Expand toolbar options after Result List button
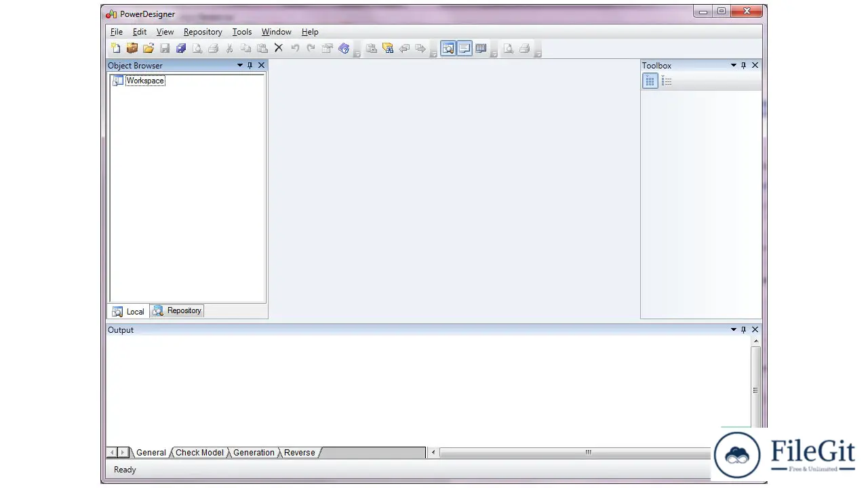This screenshot has height=488, width=868. click(494, 53)
